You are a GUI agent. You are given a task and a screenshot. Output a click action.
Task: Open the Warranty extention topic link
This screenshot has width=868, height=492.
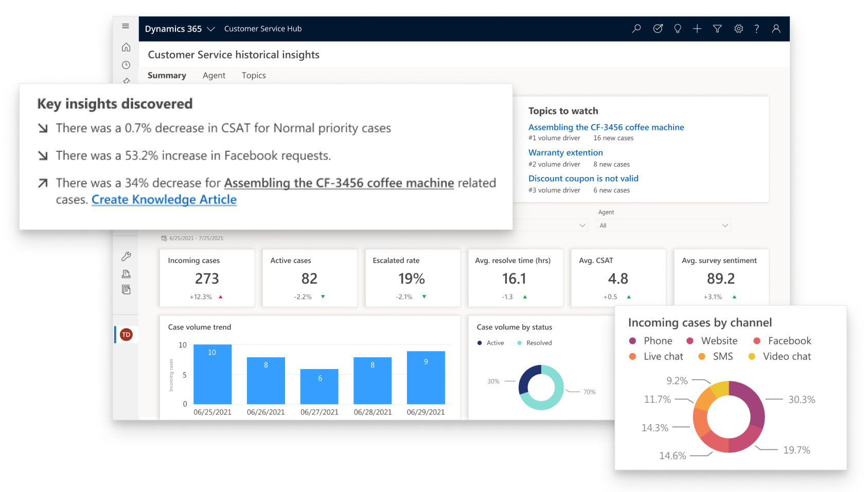tap(565, 152)
